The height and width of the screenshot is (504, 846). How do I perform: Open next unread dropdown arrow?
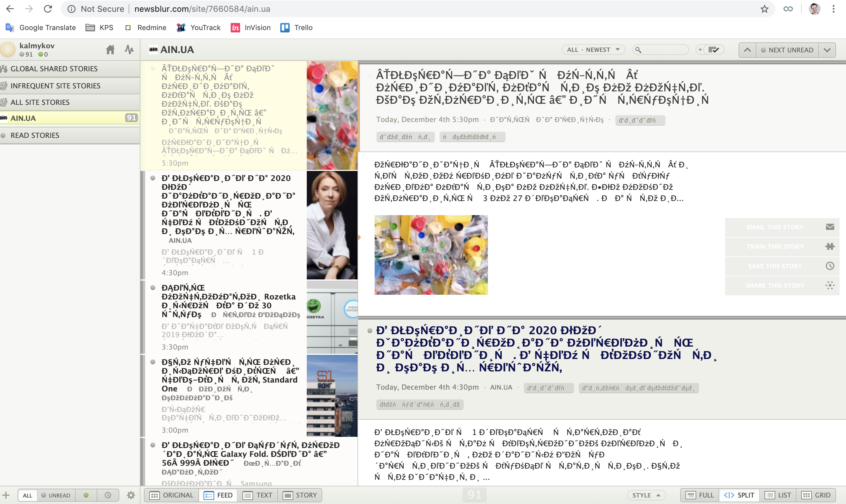827,50
